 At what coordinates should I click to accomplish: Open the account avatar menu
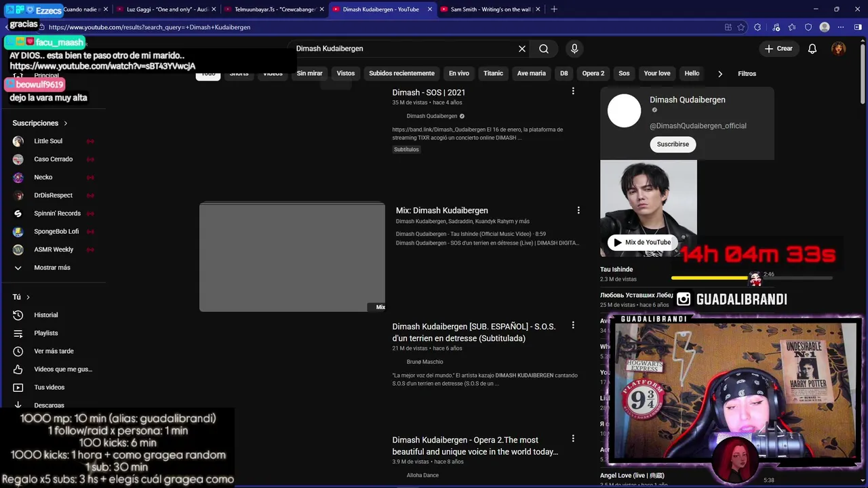coord(839,49)
